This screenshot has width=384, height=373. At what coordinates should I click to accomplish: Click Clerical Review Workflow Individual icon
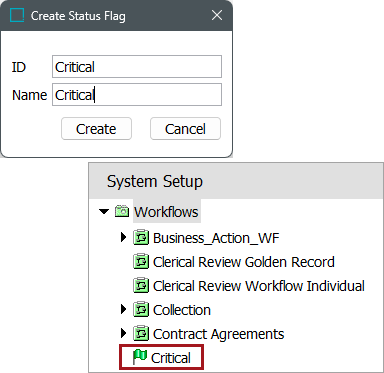click(141, 286)
